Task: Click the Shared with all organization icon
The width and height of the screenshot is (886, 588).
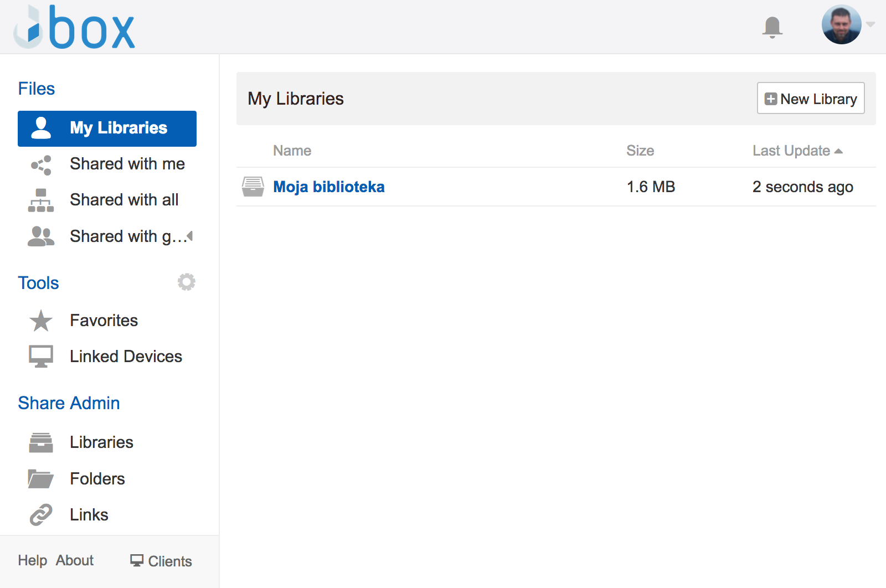Action: tap(41, 200)
